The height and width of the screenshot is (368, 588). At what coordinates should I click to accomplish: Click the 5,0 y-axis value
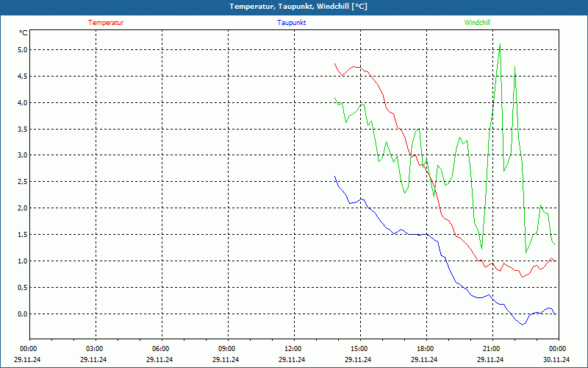(x=23, y=50)
